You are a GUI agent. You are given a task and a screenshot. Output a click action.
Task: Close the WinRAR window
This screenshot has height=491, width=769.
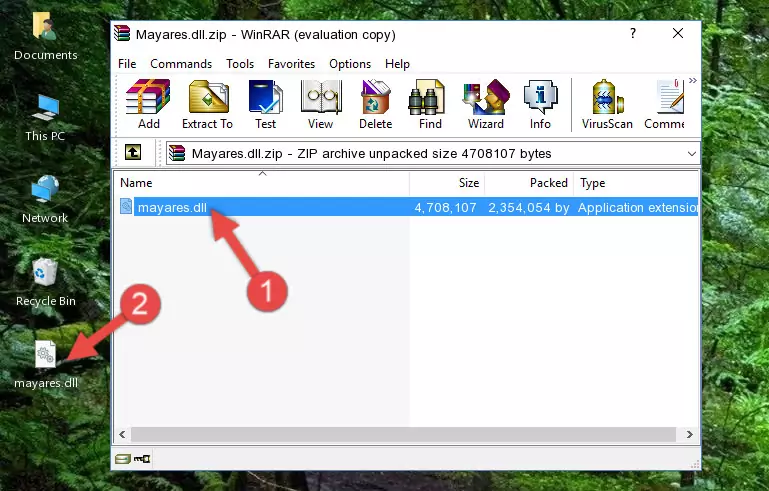678,33
